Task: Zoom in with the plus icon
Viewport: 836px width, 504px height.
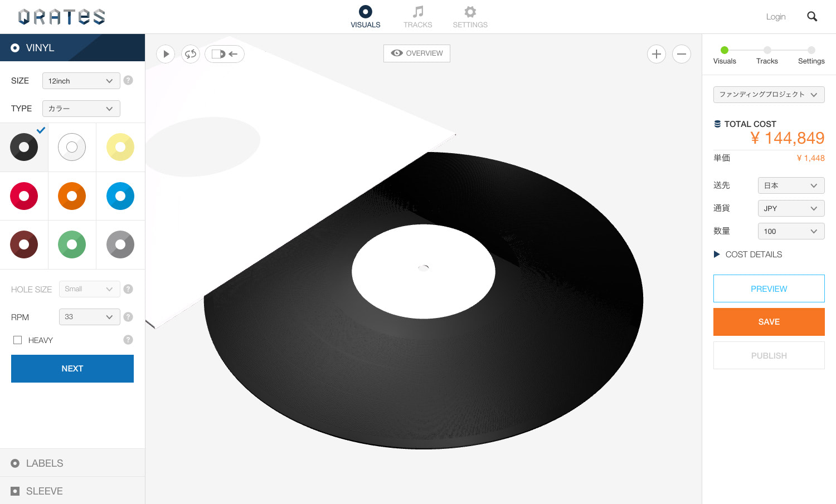Action: click(657, 54)
